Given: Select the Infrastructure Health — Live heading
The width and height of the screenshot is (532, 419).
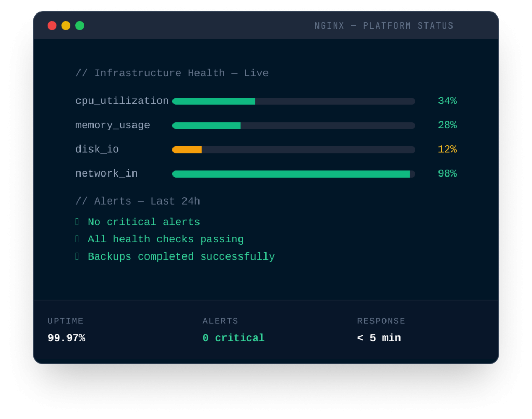Looking at the screenshot, I should [x=172, y=73].
